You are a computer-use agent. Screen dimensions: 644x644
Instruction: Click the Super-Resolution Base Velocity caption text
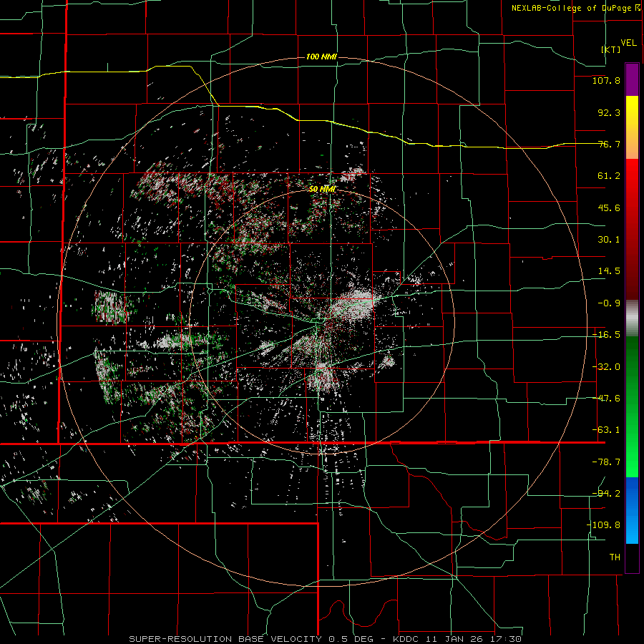coord(326,639)
